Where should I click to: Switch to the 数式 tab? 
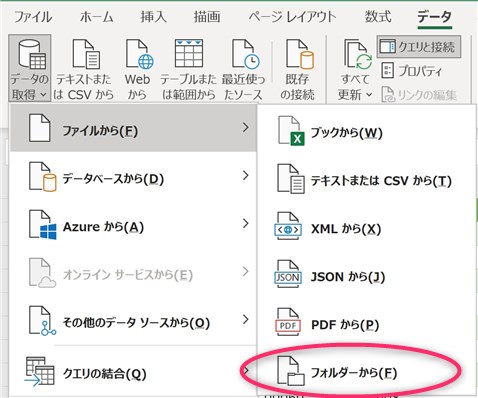point(378,17)
